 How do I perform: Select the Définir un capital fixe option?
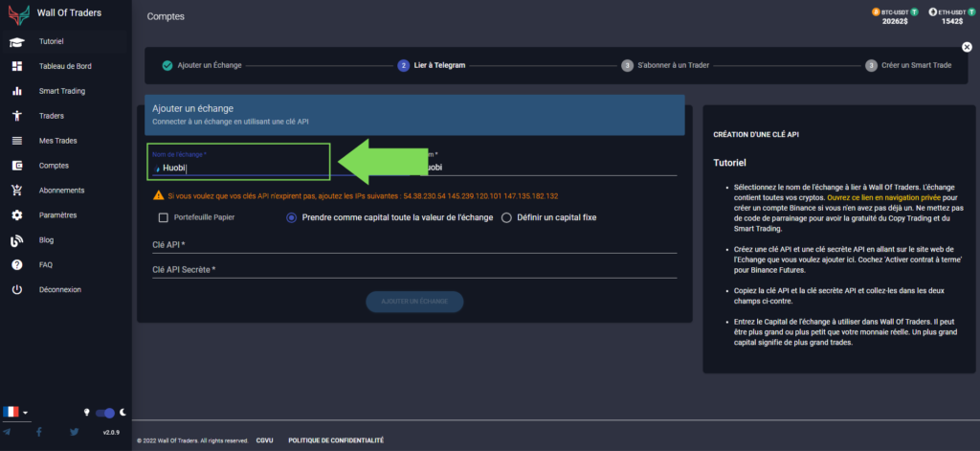pyautogui.click(x=506, y=217)
